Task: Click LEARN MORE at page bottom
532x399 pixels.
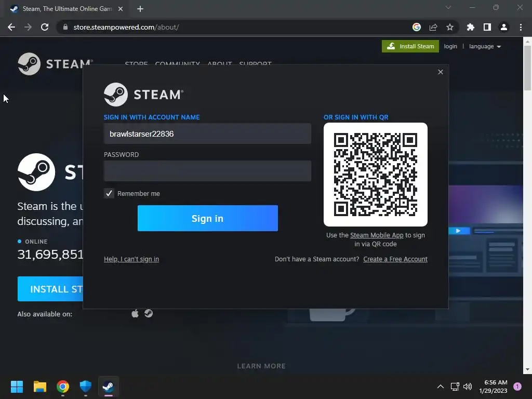Action: (261, 366)
